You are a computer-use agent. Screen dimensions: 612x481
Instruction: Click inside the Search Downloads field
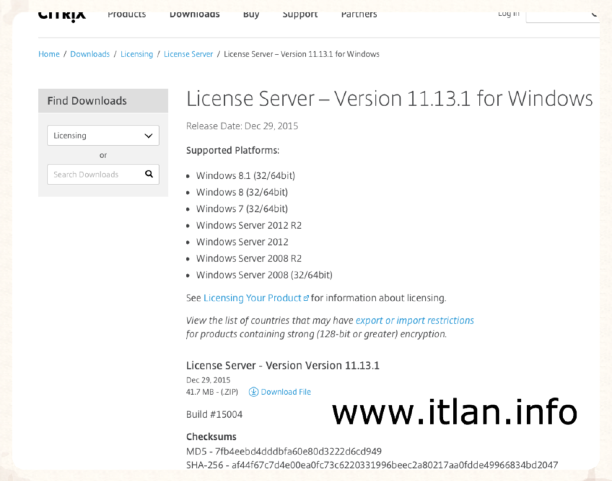point(94,174)
